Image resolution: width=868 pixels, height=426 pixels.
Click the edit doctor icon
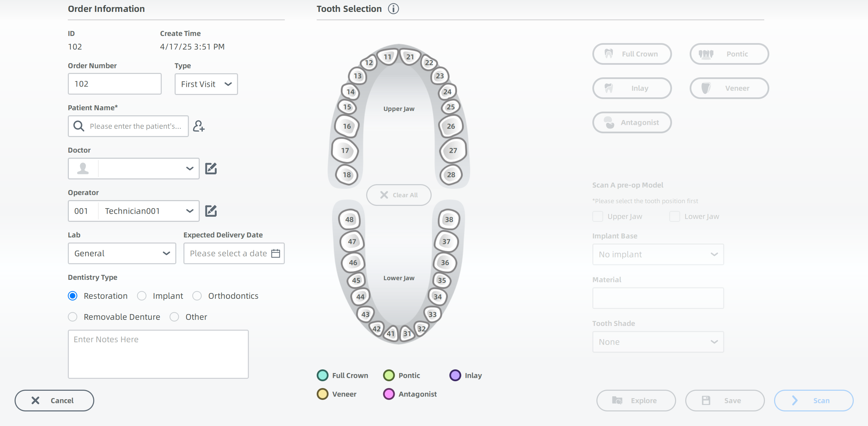[211, 169]
